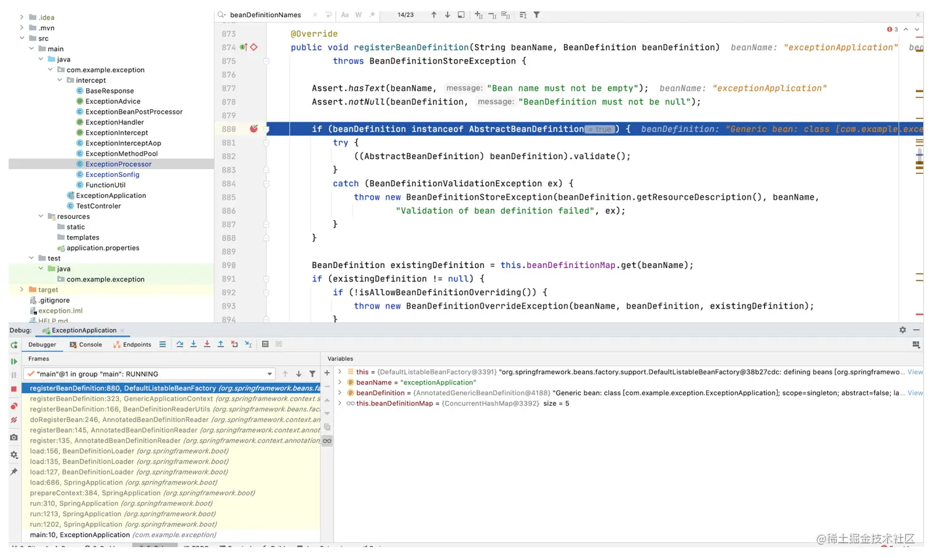Select frame registerBeanDefinition:323, GenericApplicationContext
This screenshot has width=930, height=560.
click(x=172, y=398)
